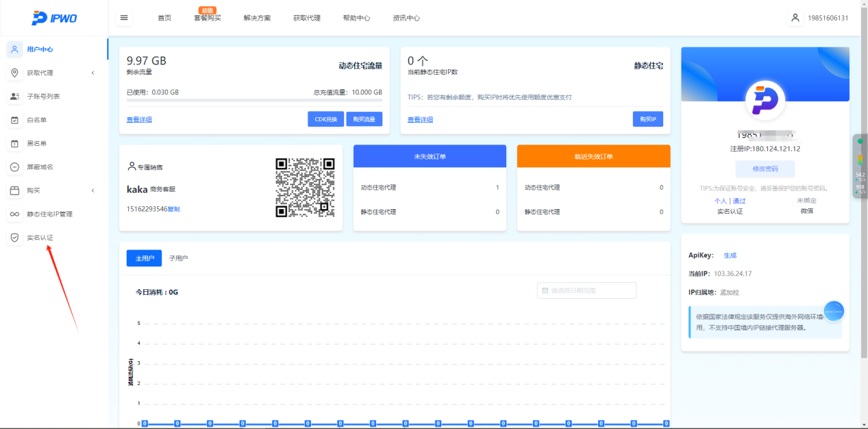Click the 子账号列表 sidebar icon
The height and width of the screenshot is (429, 868).
click(15, 97)
